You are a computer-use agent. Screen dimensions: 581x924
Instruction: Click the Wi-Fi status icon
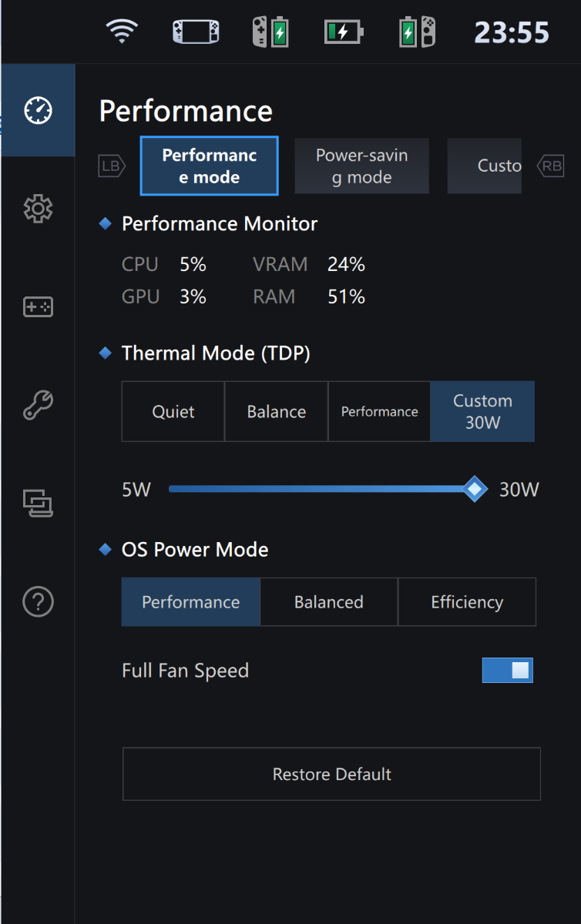122,32
